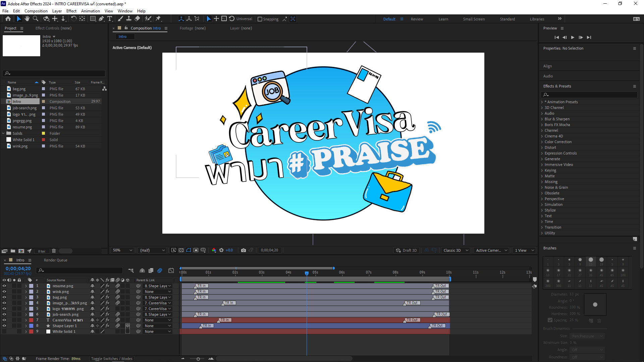
Task: Open the File menu
Action: pos(5,11)
